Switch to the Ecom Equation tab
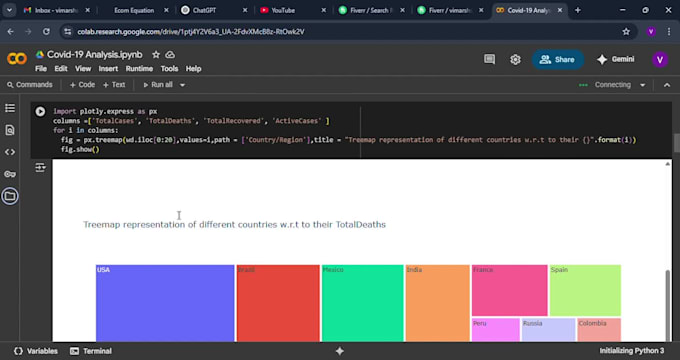The width and height of the screenshot is (680, 360). point(134,10)
